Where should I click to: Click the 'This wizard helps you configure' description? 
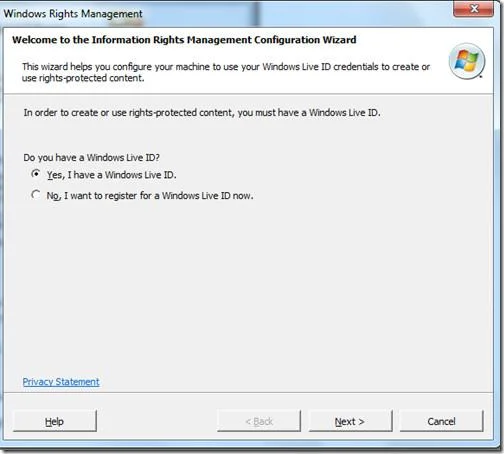226,72
